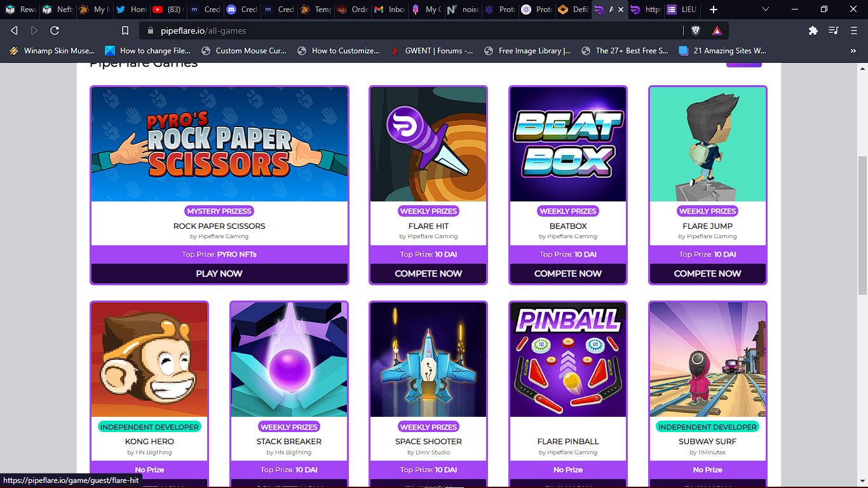Open the Beat Box game thumbnail
868x488 pixels.
[568, 144]
